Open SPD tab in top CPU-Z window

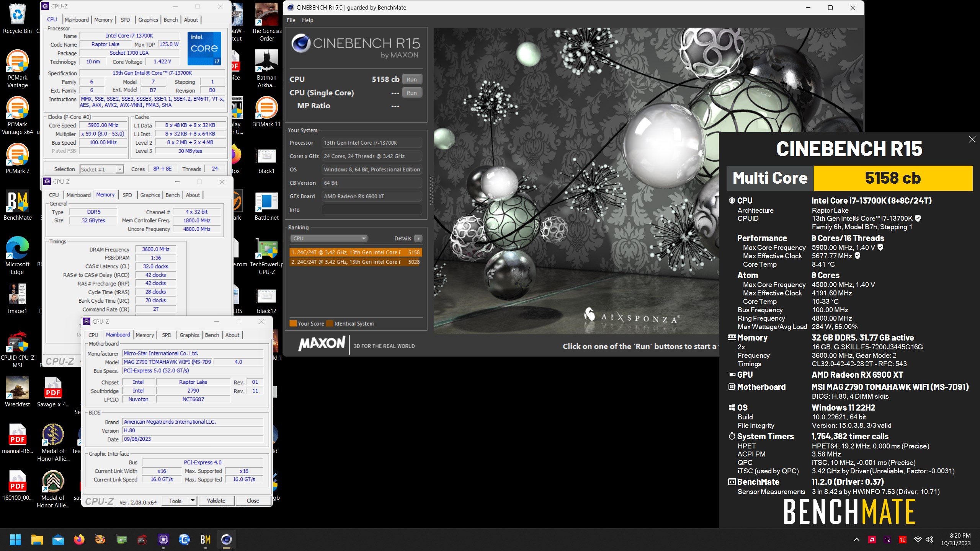coord(125,20)
